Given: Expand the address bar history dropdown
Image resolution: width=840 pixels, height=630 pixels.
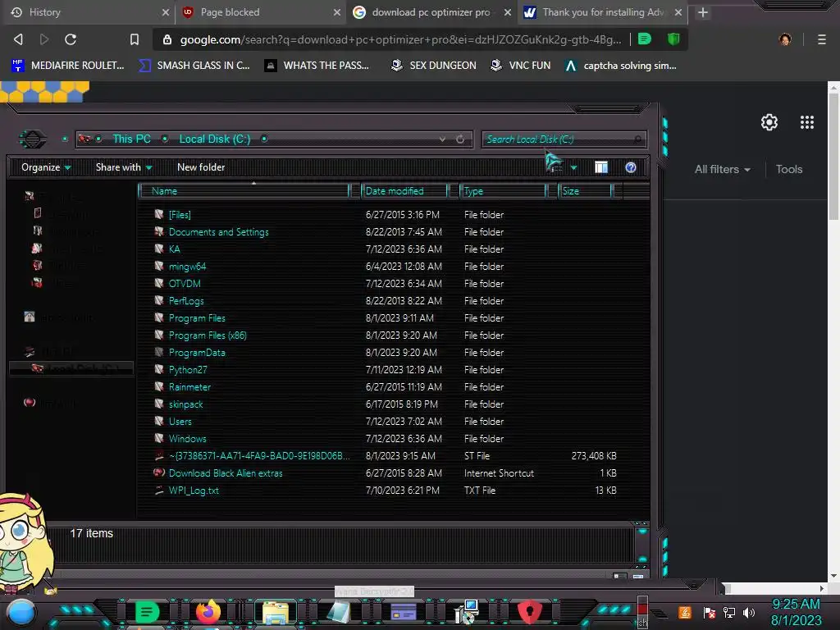Looking at the screenshot, I should point(442,139).
